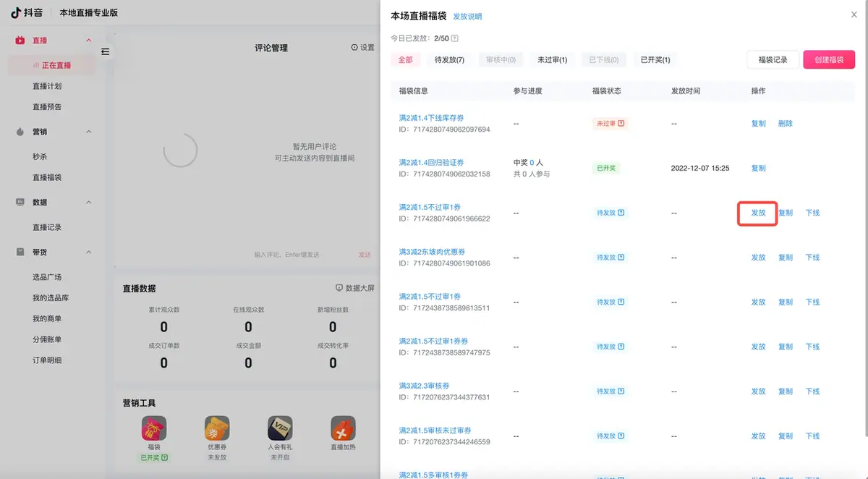
Task: Click the 数据 section icon in sidebar
Action: 20,202
